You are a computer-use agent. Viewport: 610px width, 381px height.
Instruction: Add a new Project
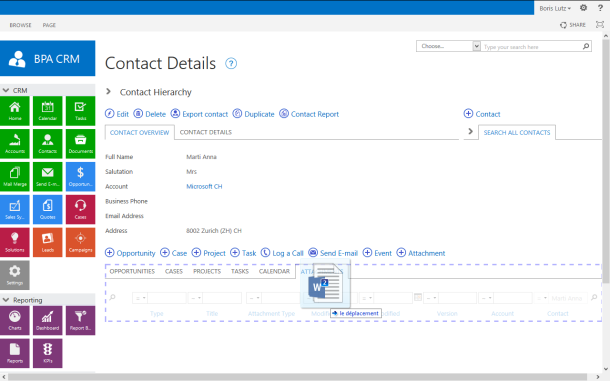209,253
